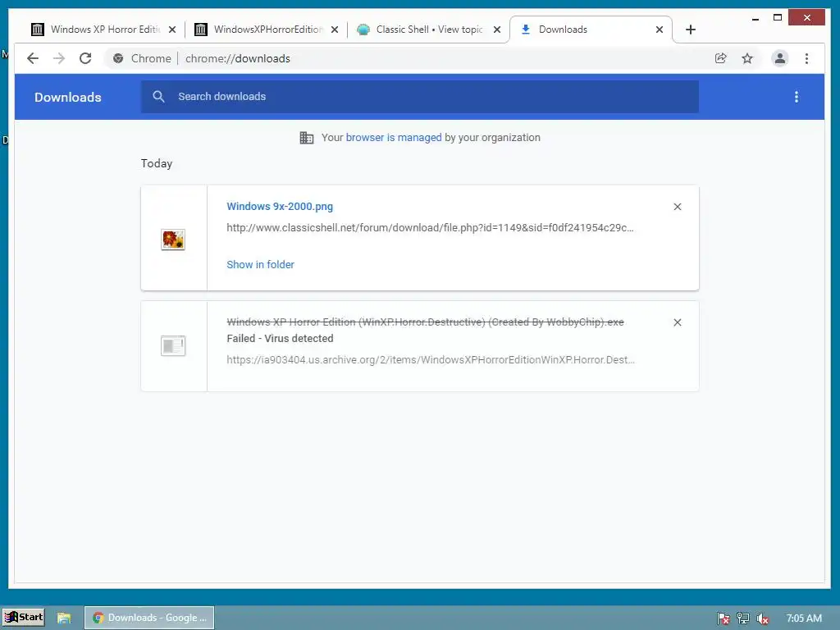
Task: Remove the failed Horror Edition download entry
Action: 677,322
